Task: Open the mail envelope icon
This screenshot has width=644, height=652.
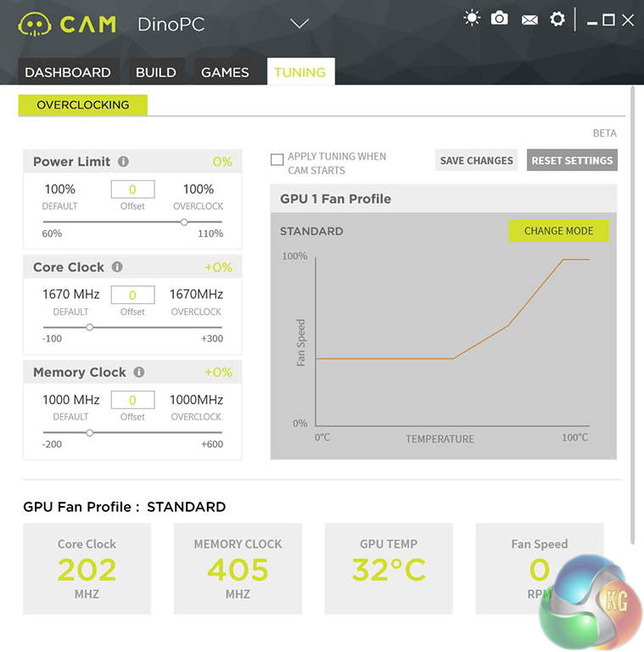Action: point(529,20)
